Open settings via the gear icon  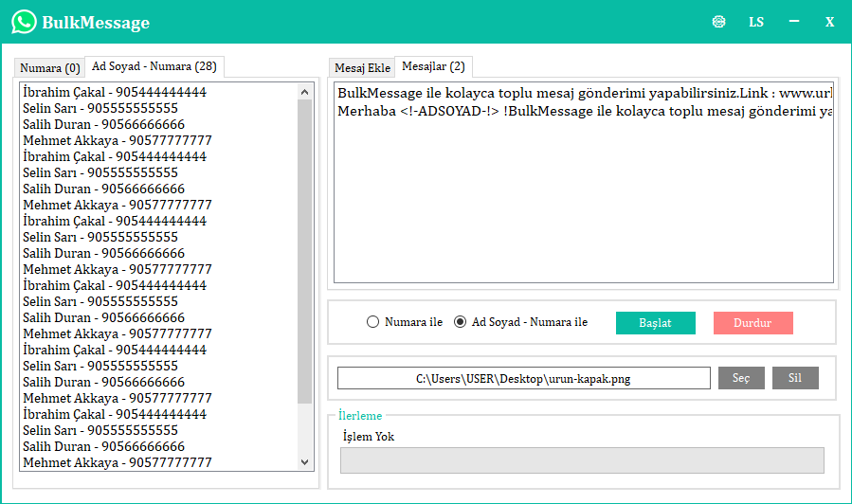pyautogui.click(x=718, y=22)
